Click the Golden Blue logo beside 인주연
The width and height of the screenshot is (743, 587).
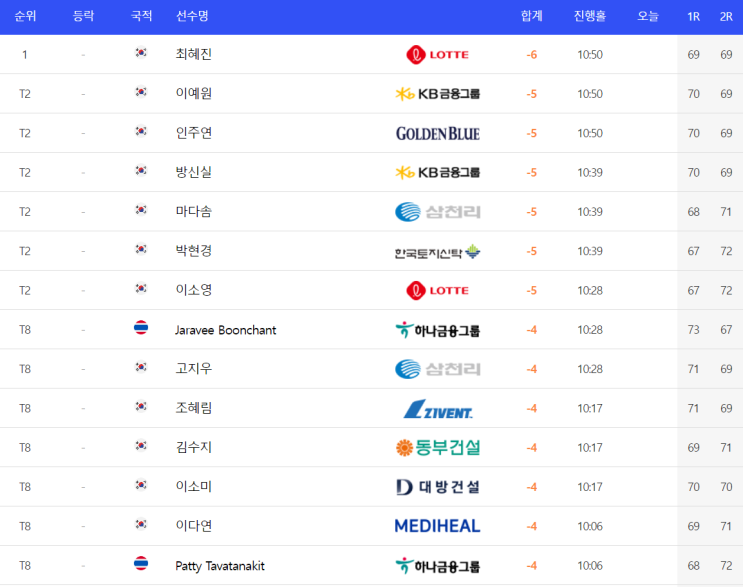point(437,134)
